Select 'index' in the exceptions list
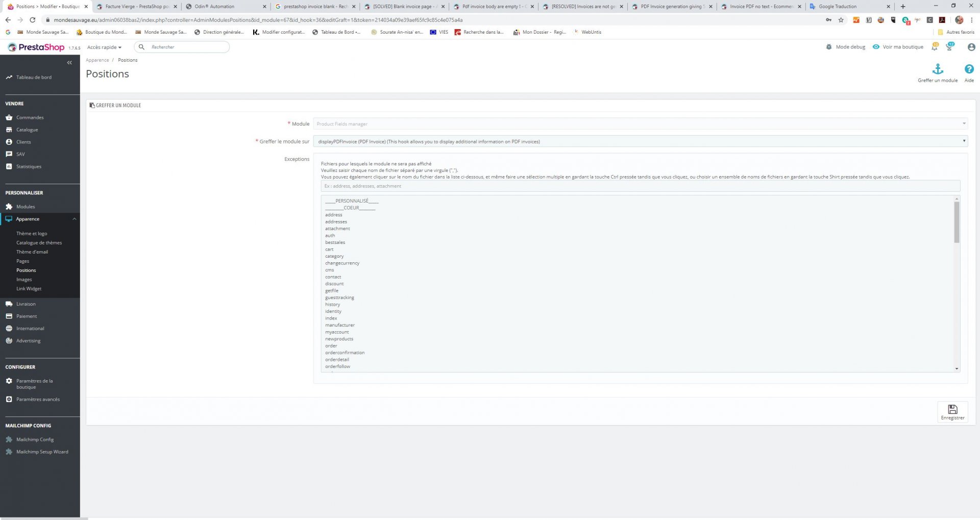Image resolution: width=980 pixels, height=520 pixels. coord(331,318)
